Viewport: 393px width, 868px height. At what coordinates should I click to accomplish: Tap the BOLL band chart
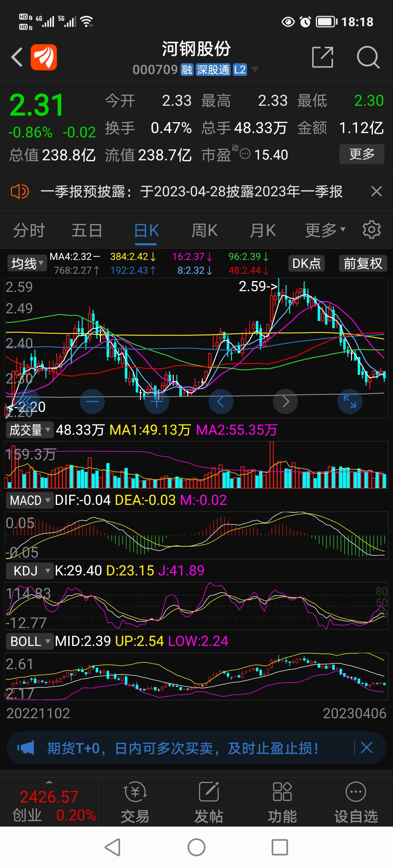point(196,676)
